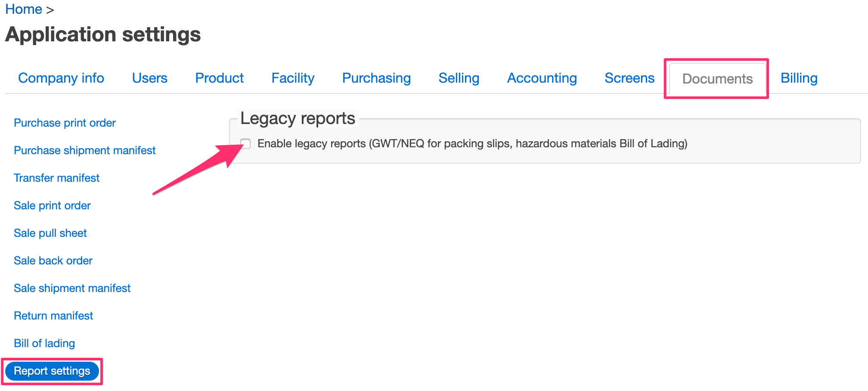
Task: Open the Product tab
Action: pos(219,78)
